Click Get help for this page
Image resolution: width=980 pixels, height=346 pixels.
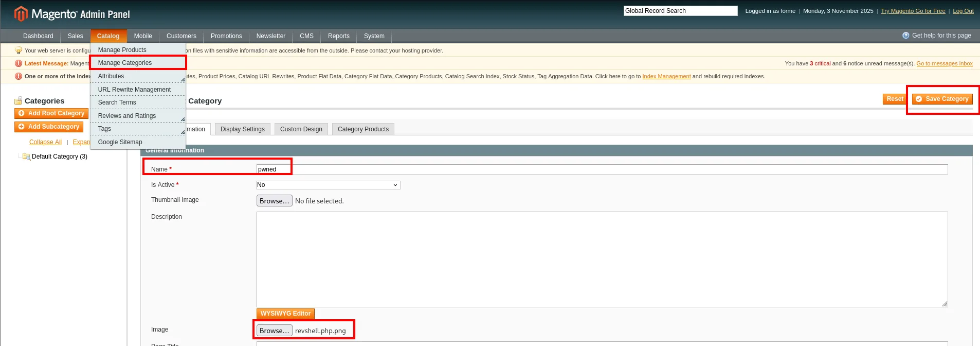[941, 36]
